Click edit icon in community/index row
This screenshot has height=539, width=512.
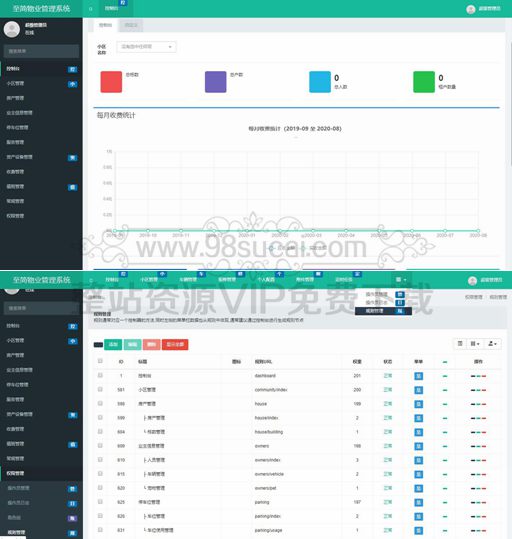pos(479,390)
